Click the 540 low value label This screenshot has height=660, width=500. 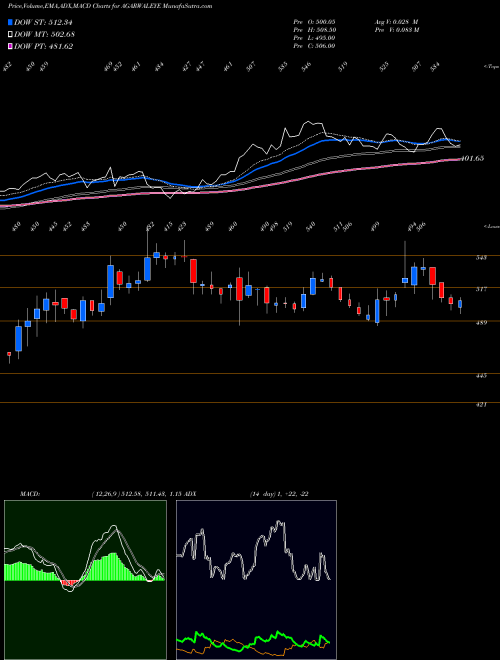click(x=311, y=226)
